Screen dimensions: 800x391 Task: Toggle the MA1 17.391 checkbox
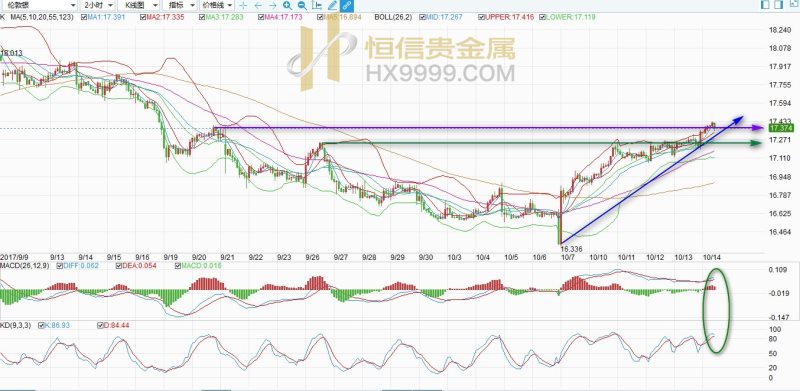pyautogui.click(x=84, y=17)
